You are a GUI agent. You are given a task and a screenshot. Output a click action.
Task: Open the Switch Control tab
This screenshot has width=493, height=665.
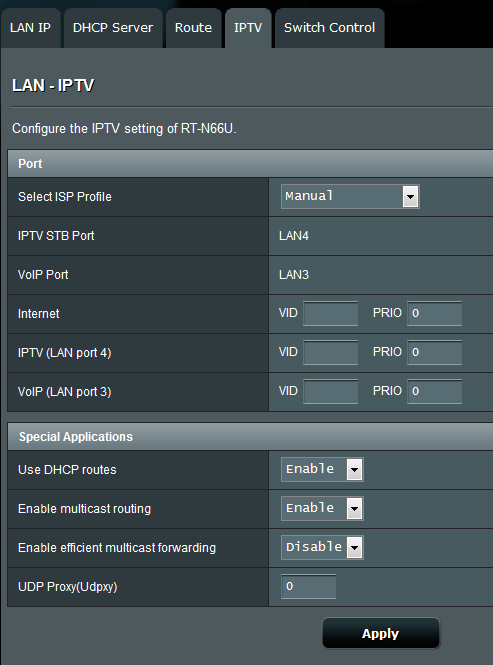click(330, 28)
